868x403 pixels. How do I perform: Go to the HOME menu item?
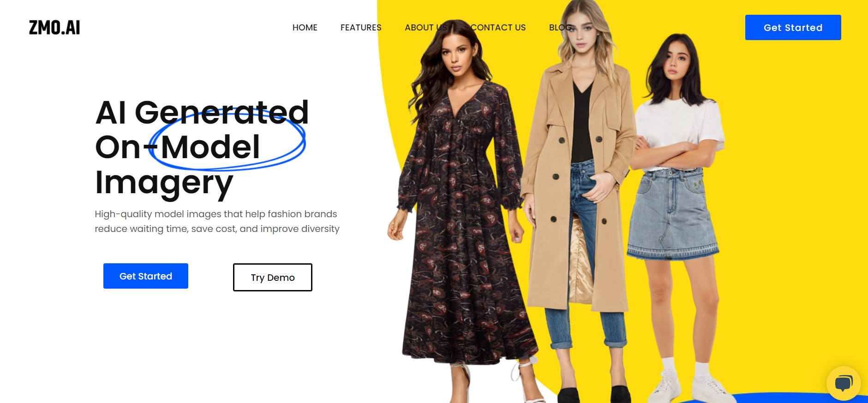(305, 28)
